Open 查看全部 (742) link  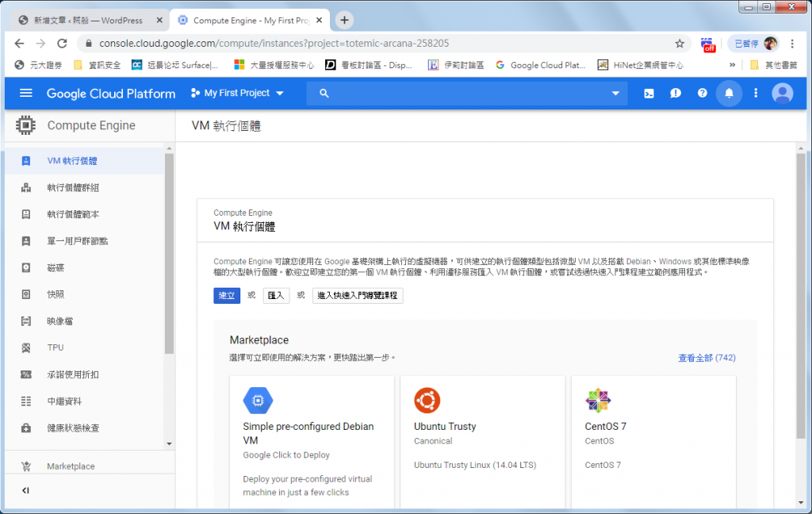point(707,358)
